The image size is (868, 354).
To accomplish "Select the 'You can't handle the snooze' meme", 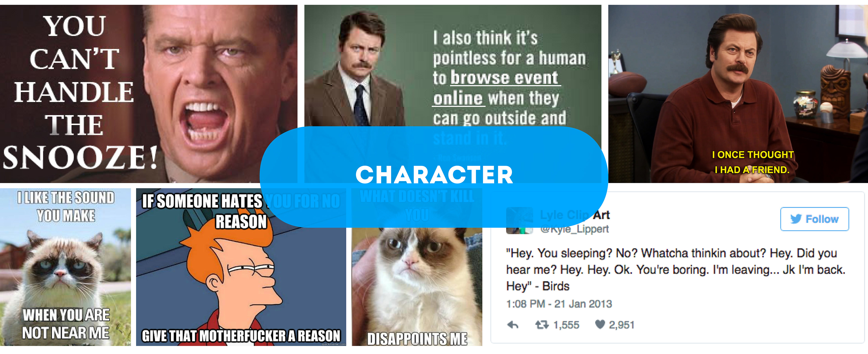I will pos(149,94).
